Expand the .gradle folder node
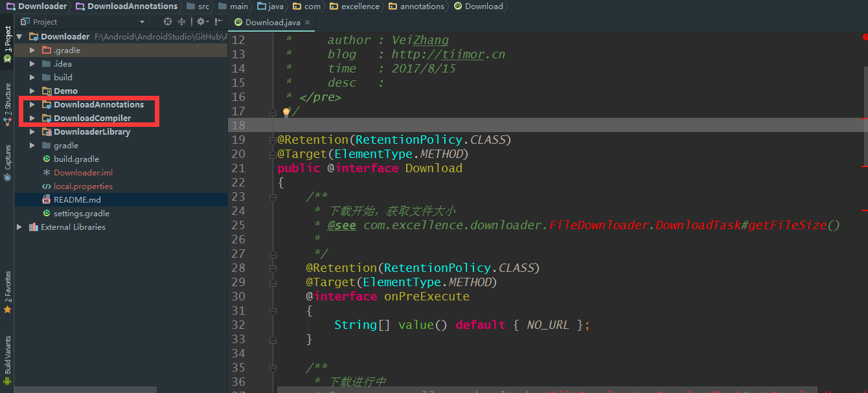This screenshot has width=868, height=393. click(32, 50)
